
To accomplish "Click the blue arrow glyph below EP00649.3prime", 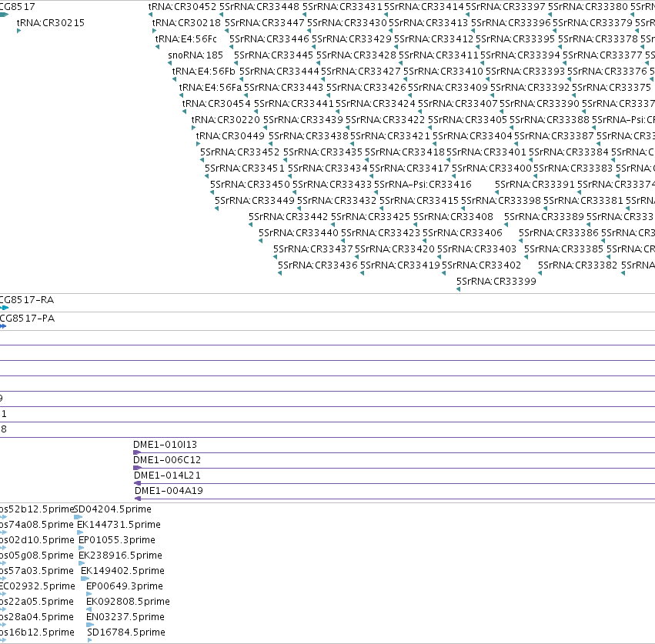I will (89, 594).
